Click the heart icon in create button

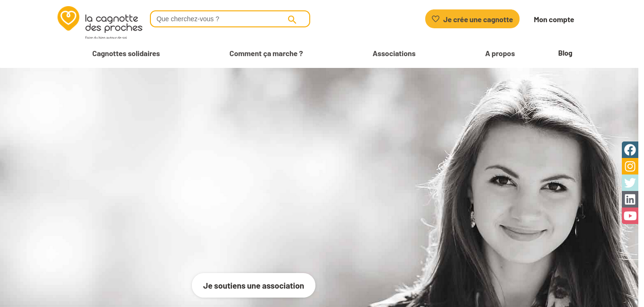pos(436,19)
